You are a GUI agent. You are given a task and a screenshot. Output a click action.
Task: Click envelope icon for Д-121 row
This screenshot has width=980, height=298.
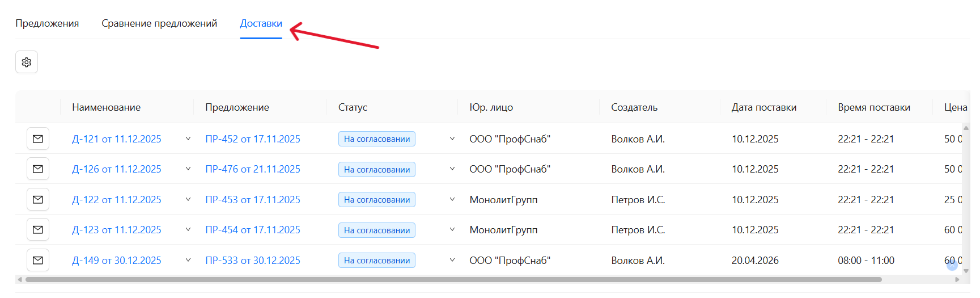(38, 138)
